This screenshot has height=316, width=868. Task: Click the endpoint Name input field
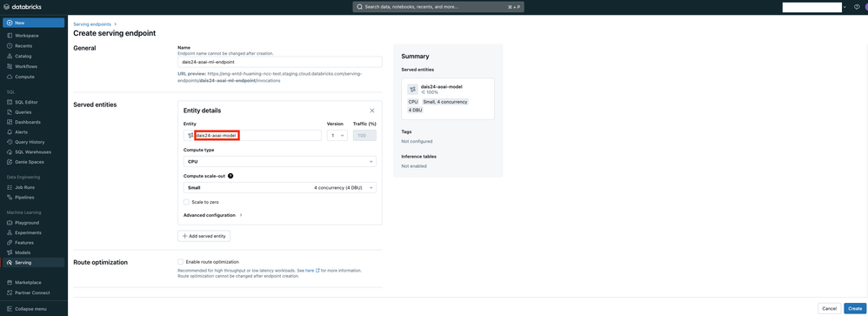click(279, 62)
